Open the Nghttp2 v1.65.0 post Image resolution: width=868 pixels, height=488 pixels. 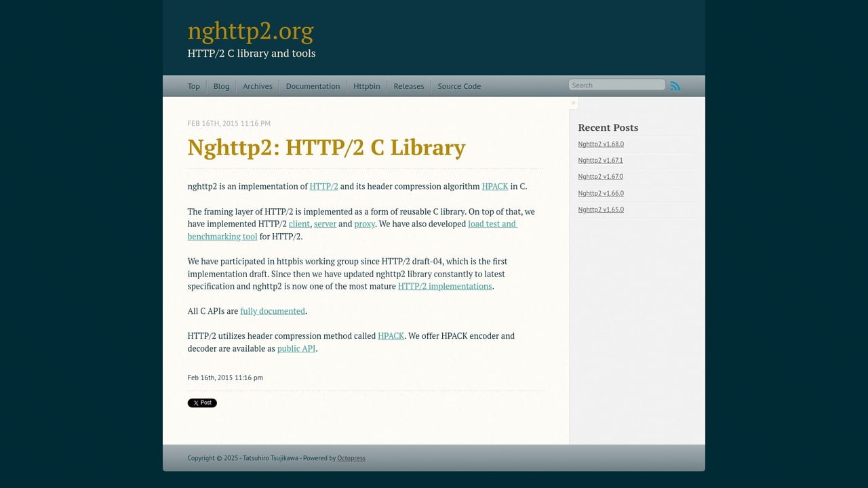click(600, 209)
